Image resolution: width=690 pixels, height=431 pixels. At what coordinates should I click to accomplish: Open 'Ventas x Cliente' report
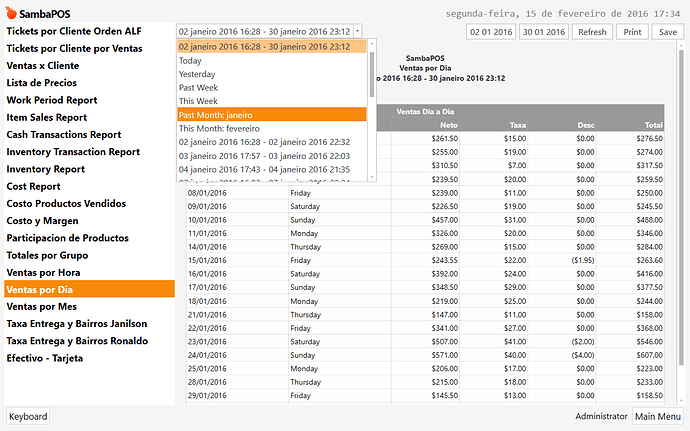89,66
